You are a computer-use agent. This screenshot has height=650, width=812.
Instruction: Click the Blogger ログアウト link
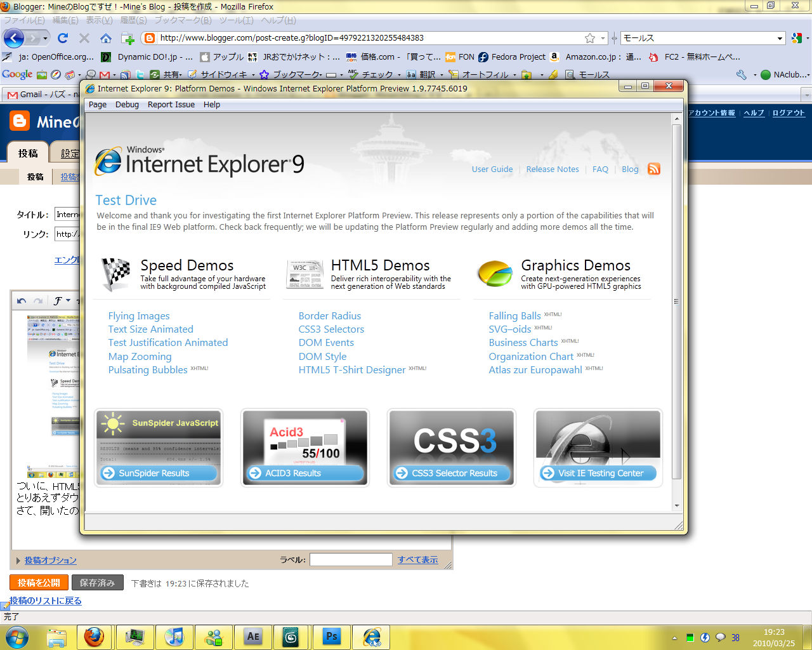click(x=789, y=113)
